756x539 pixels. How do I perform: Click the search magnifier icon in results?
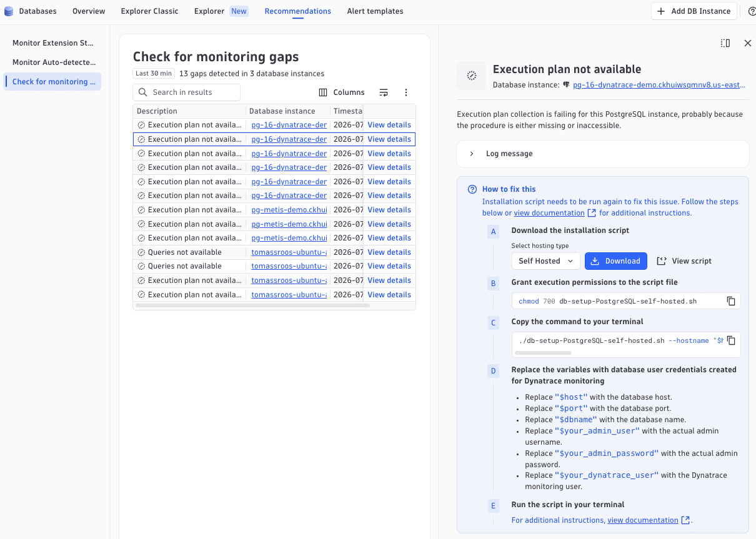pyautogui.click(x=142, y=92)
